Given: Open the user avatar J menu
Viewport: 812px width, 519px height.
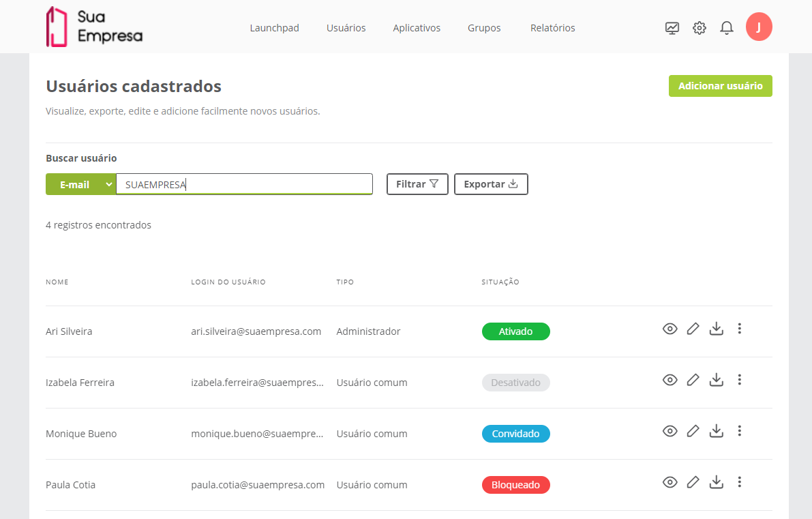Looking at the screenshot, I should (x=759, y=27).
